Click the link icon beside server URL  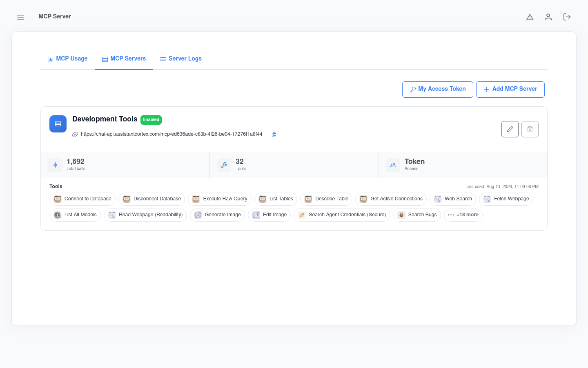pos(75,135)
